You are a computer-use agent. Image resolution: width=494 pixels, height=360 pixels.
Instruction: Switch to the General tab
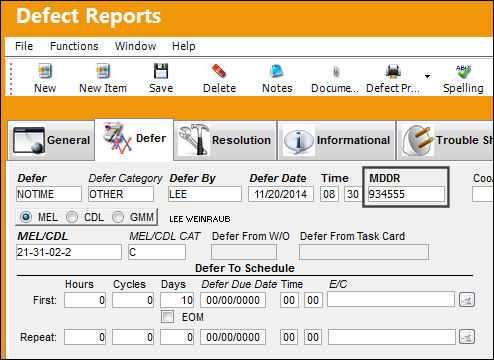pos(51,140)
